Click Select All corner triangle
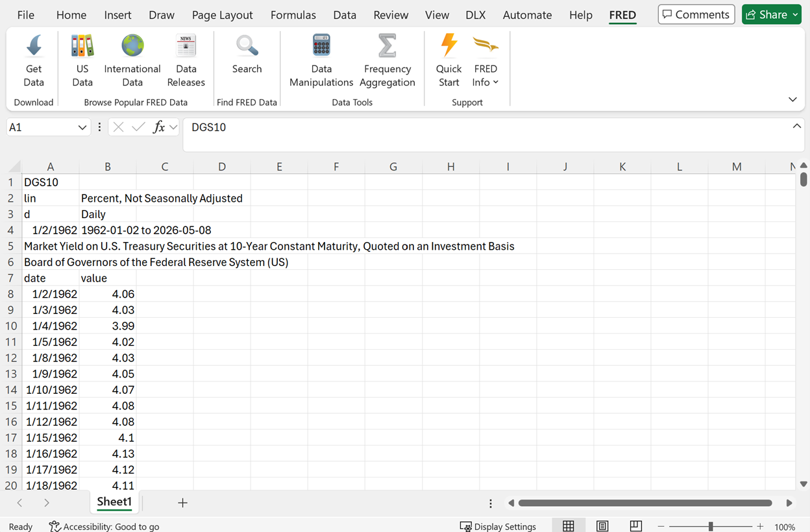The width and height of the screenshot is (810, 532). 14,167
